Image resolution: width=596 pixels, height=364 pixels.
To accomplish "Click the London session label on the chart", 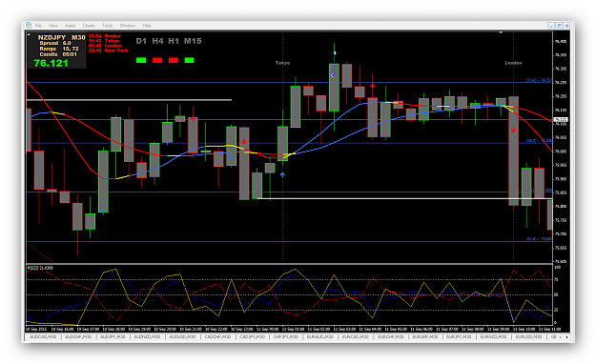I will pos(513,63).
